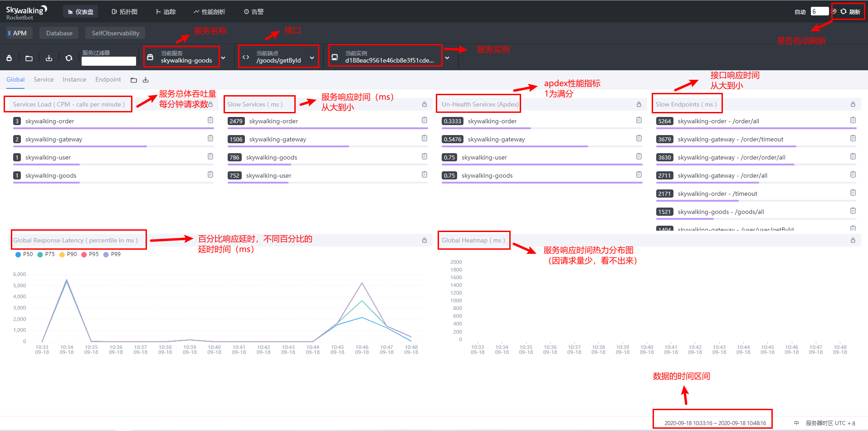868x431 pixels.
Task: Switch language with the 中 toggle
Action: [x=796, y=423]
